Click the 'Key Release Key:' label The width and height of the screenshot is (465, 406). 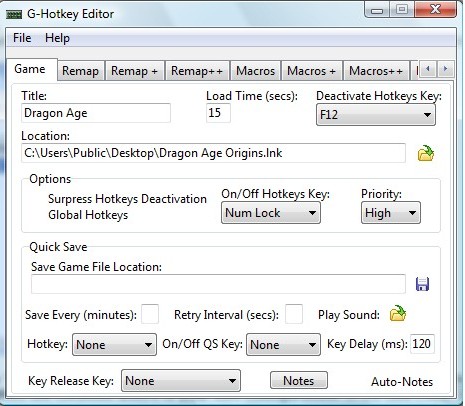(71, 381)
